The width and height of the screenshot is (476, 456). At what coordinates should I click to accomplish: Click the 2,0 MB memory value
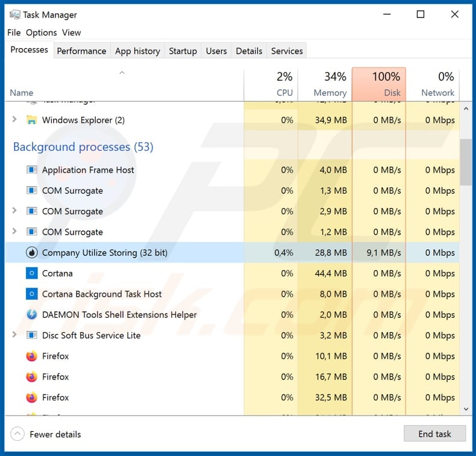click(x=333, y=314)
